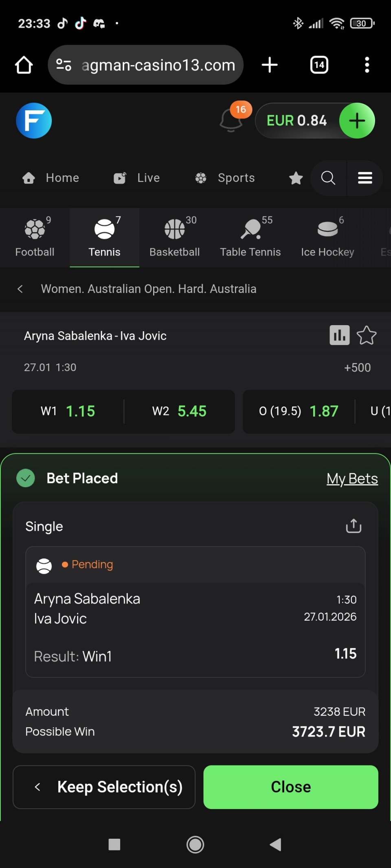
Task: Select Over 19.5 odds 1.87
Action: pos(299,411)
